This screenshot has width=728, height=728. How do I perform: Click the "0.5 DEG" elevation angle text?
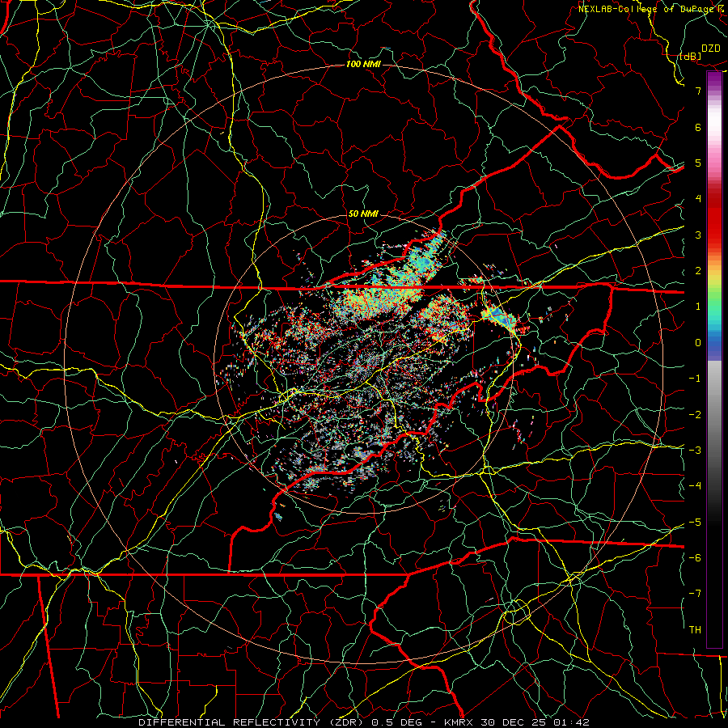pos(397,722)
